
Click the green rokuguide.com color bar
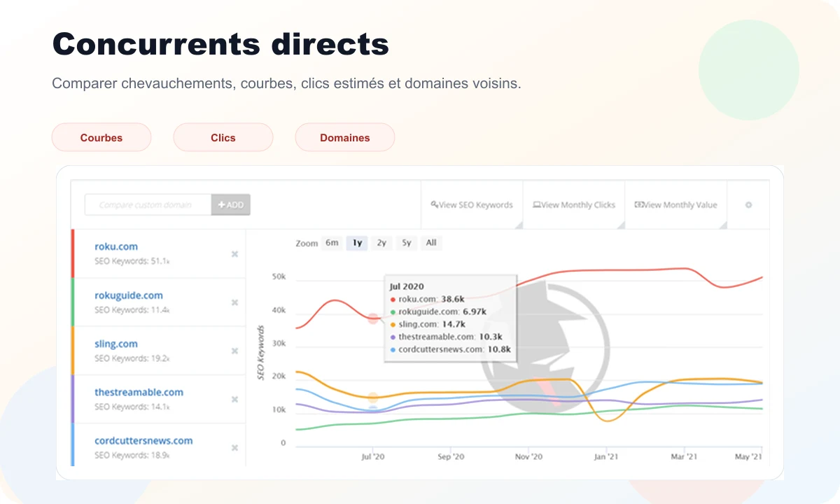(x=72, y=302)
